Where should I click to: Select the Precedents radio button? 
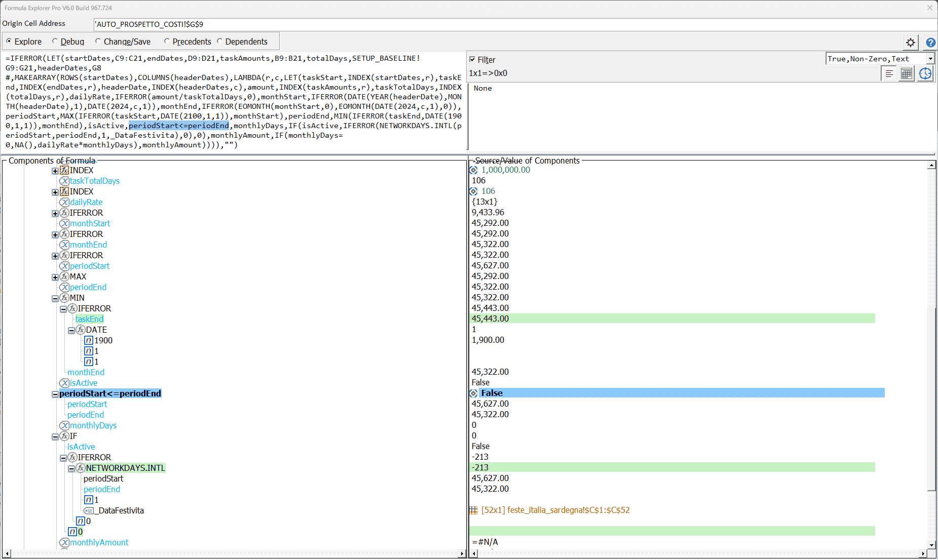point(167,41)
